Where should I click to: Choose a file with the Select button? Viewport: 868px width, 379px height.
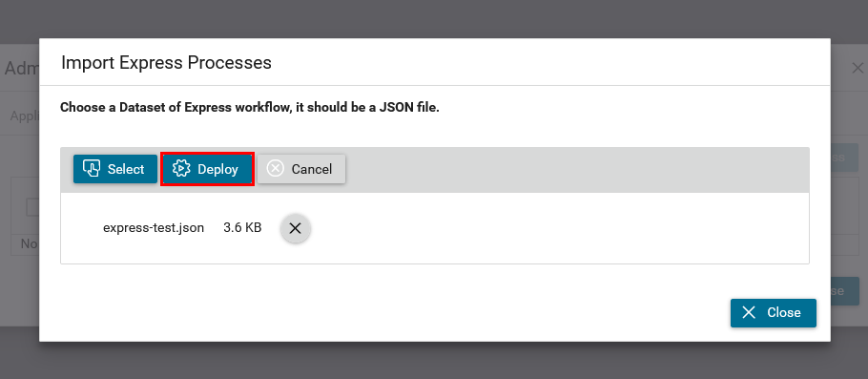[x=115, y=169]
